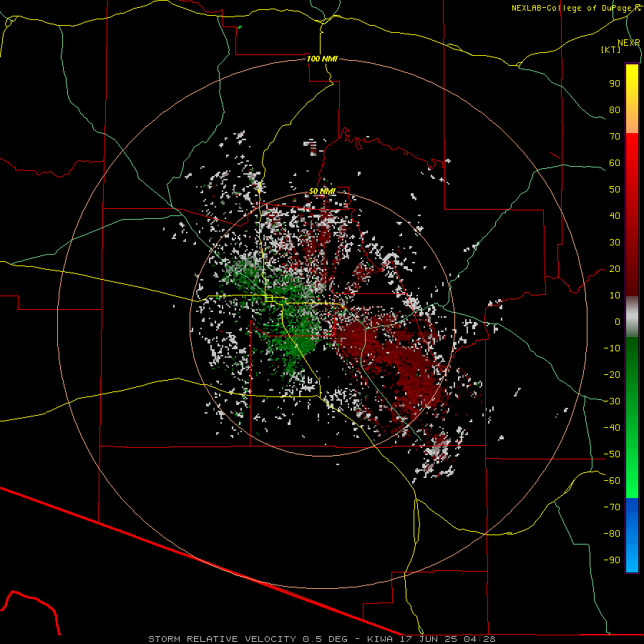This screenshot has height=644, width=644.
Task: Click the 40 value on velocity scale
Action: (x=615, y=215)
